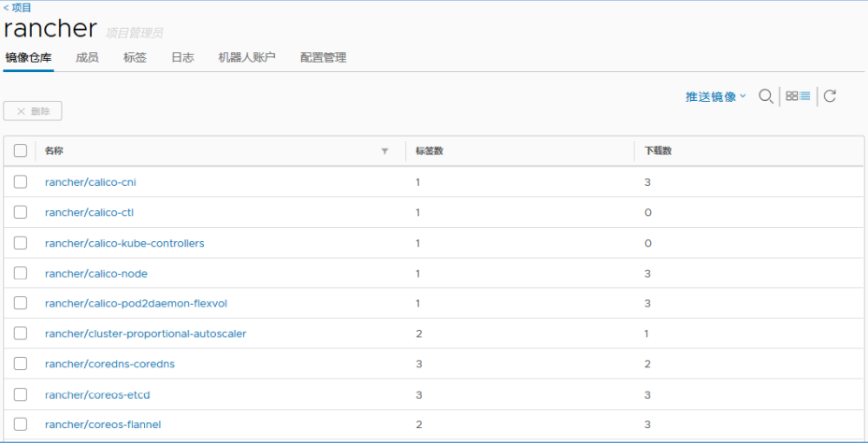This screenshot has height=443, width=868.
Task: Click the 标签数 column header
Action: 429,151
